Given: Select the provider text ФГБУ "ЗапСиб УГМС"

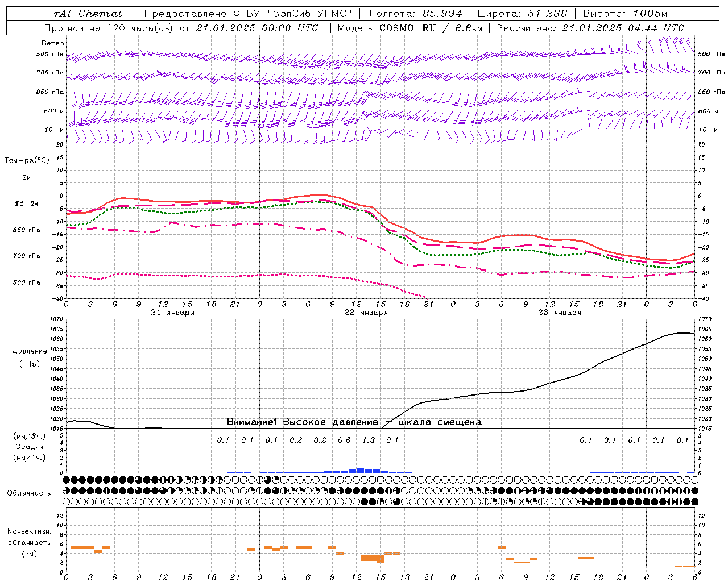Looking at the screenshot, I should (x=293, y=14).
